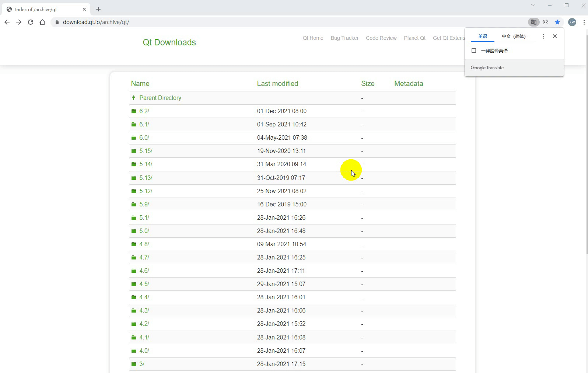
Task: Open Chrome's three-dot main menu
Action: click(x=584, y=22)
